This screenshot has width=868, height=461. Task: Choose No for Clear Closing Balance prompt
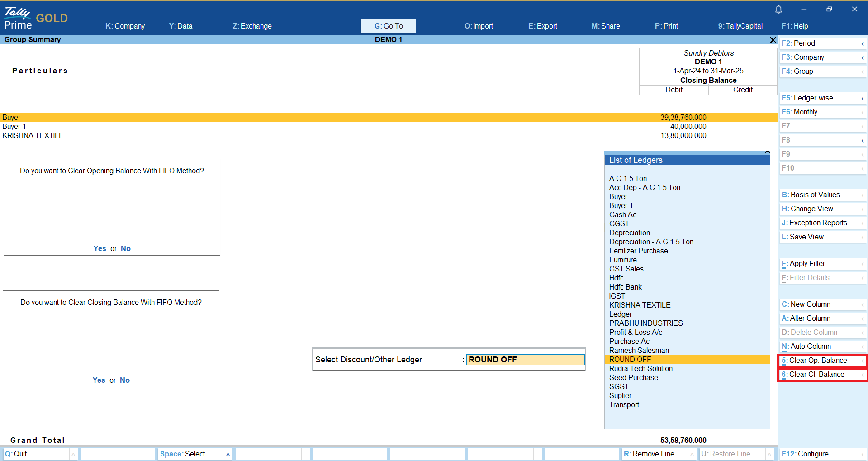point(125,380)
